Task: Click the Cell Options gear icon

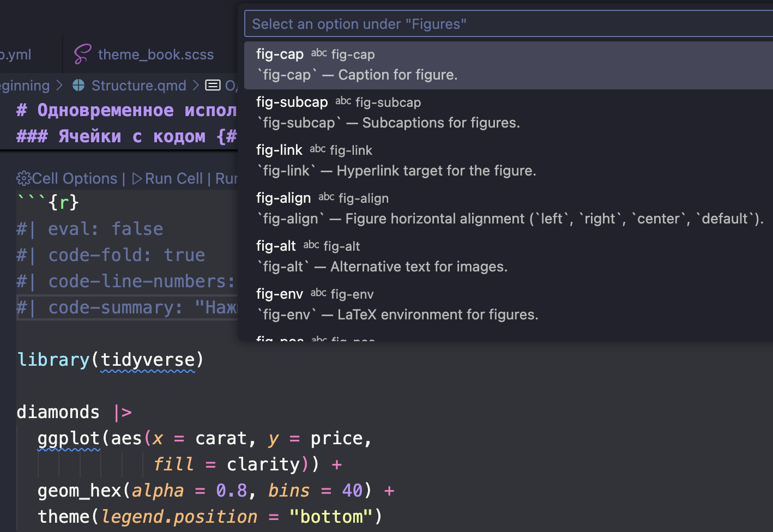Action: pyautogui.click(x=24, y=179)
